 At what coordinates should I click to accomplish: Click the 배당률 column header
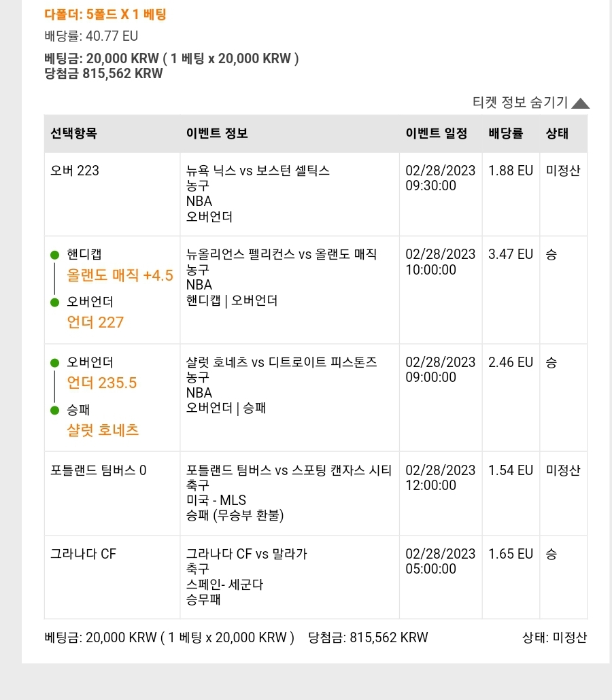(x=506, y=133)
